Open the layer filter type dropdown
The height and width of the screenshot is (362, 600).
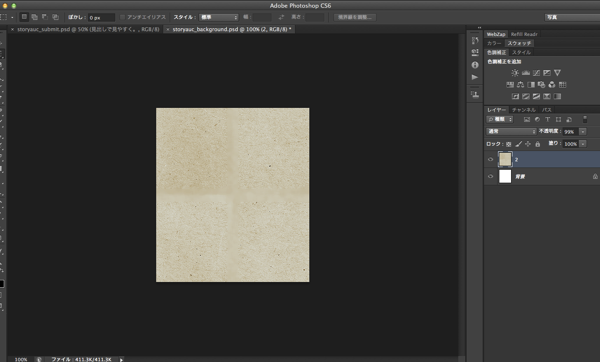pyautogui.click(x=499, y=119)
